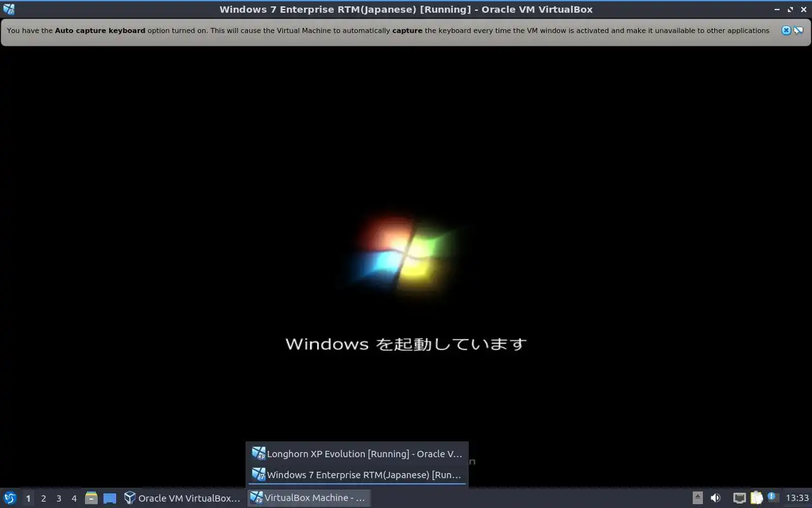Select Windows 7 Enterprise RTM(Japanese) window entry
Screen dimensions: 812x508
click(x=357, y=474)
